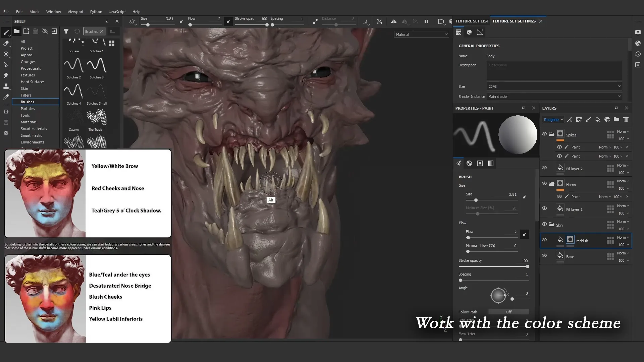Turn on Follow Path for the brush
This screenshot has width=644, height=362.
[508, 312]
